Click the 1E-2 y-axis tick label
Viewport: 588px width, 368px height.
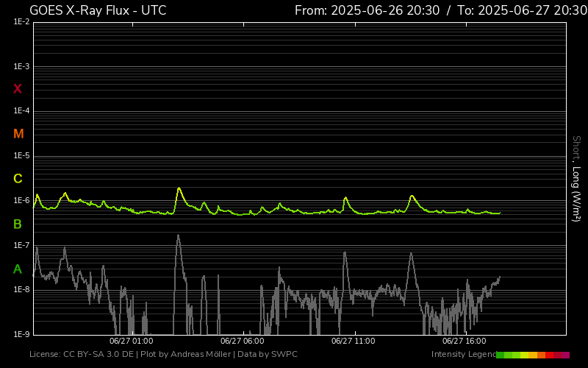[21, 22]
